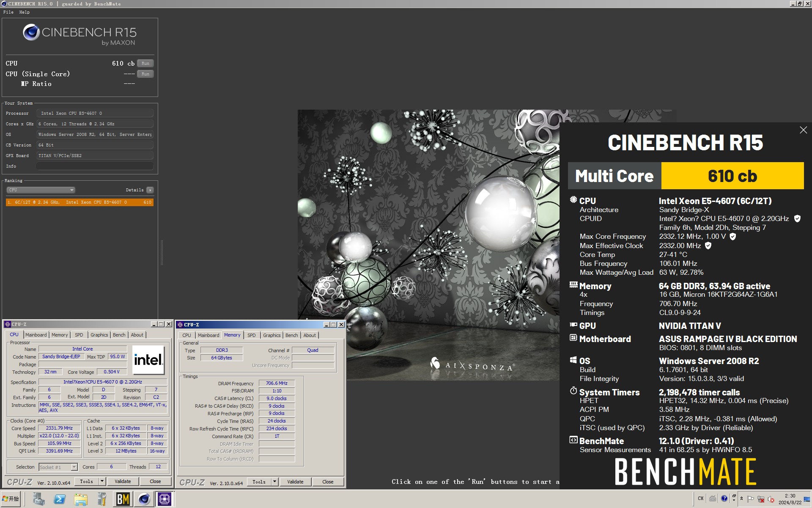Click the empty Info field in Your System
Viewport: 812px width, 508px height.
[x=95, y=166]
